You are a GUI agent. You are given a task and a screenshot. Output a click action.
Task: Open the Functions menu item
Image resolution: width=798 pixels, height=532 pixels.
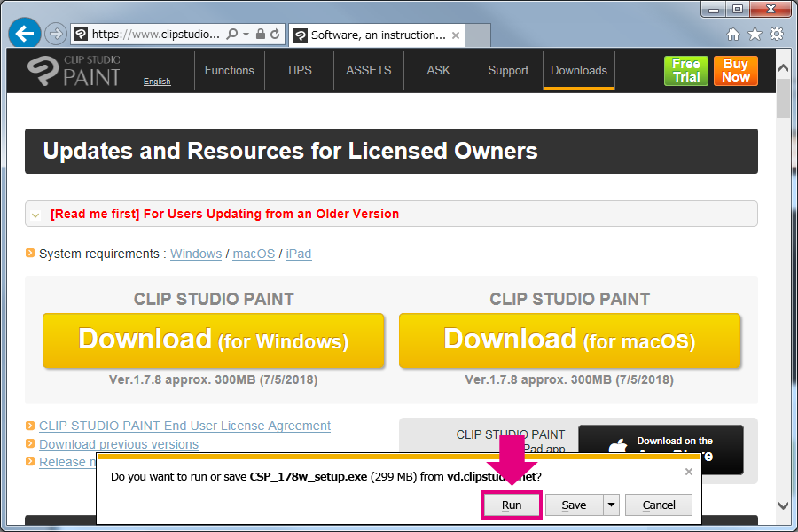pyautogui.click(x=229, y=71)
